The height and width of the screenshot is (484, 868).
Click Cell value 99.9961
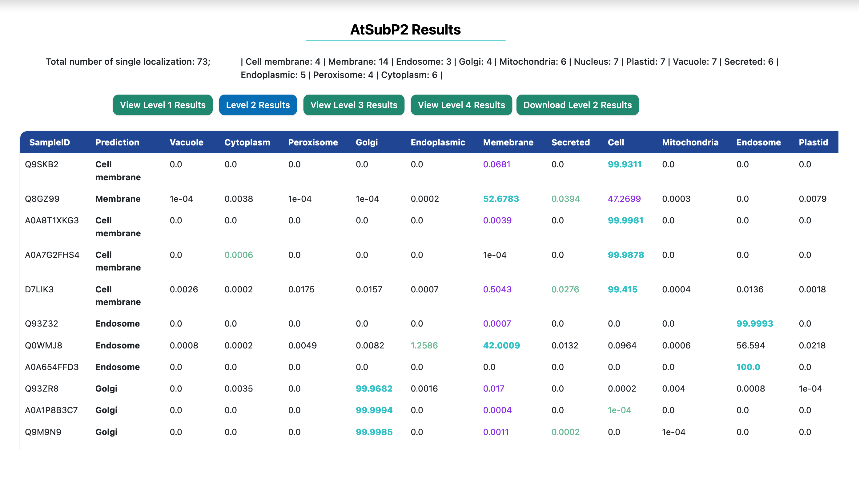pos(625,220)
